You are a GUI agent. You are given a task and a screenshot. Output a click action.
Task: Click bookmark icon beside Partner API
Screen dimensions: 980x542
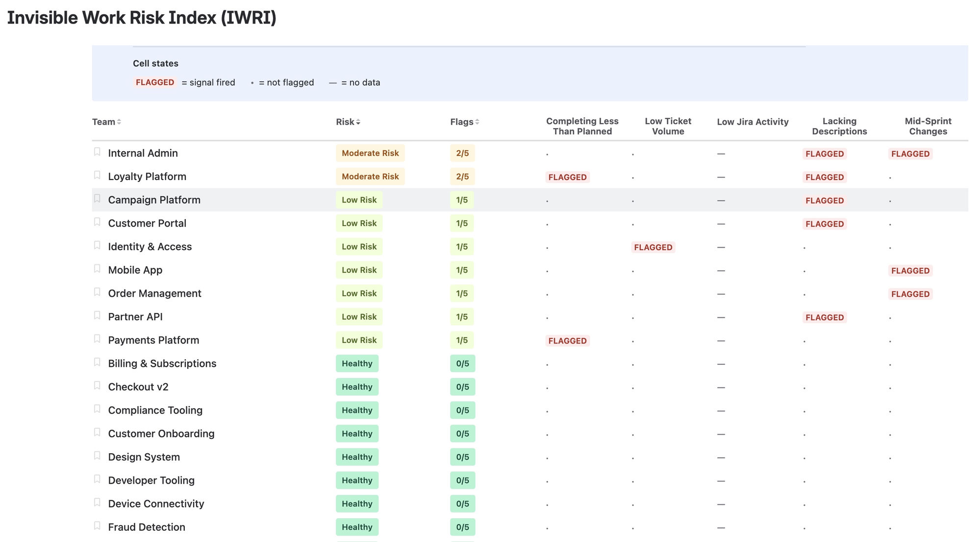coord(97,315)
